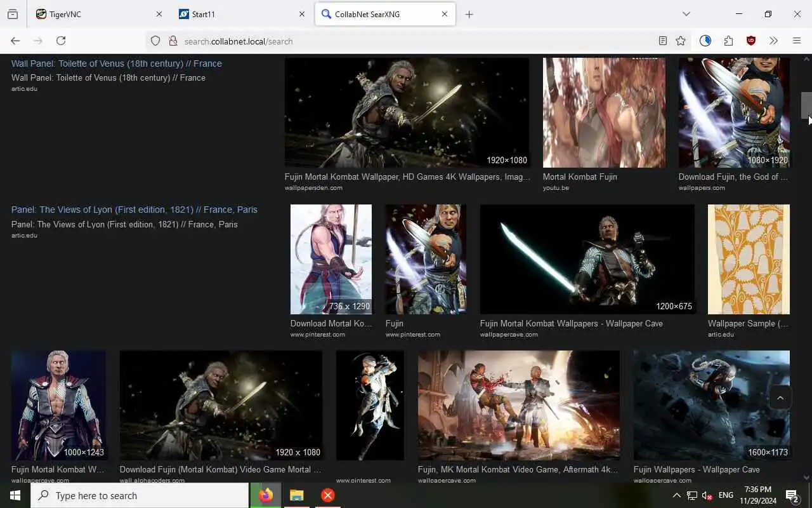Toggle reader view icon in address bar
Viewport: 812px width, 508px height.
(662, 41)
